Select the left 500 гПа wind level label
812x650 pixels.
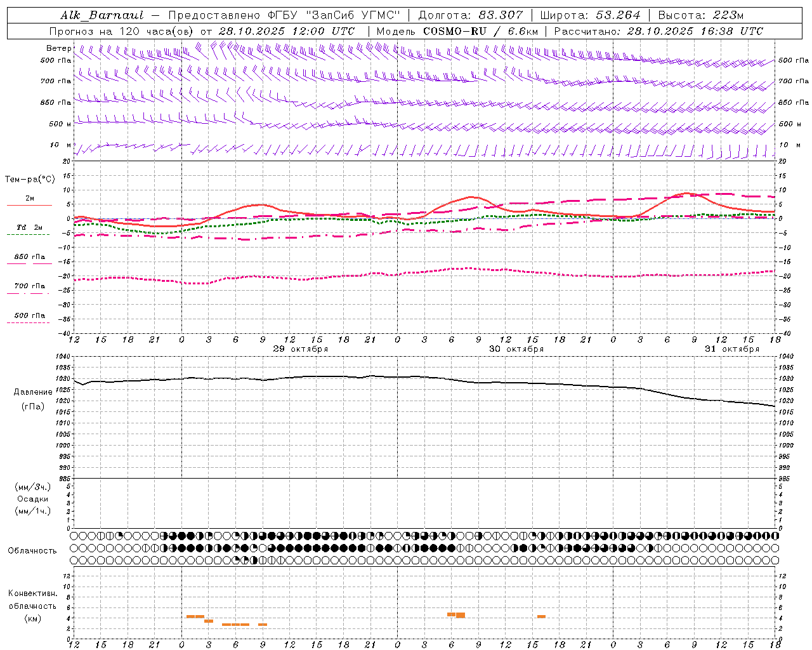56,60
